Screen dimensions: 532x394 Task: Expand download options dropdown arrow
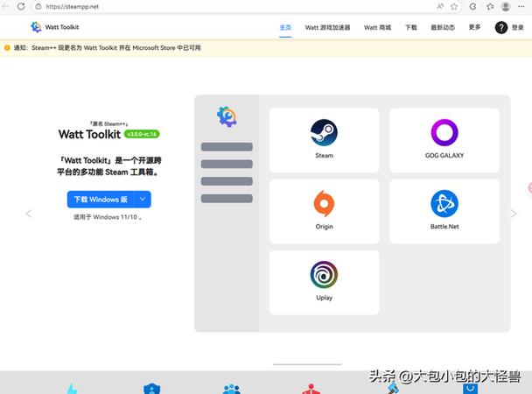143,200
